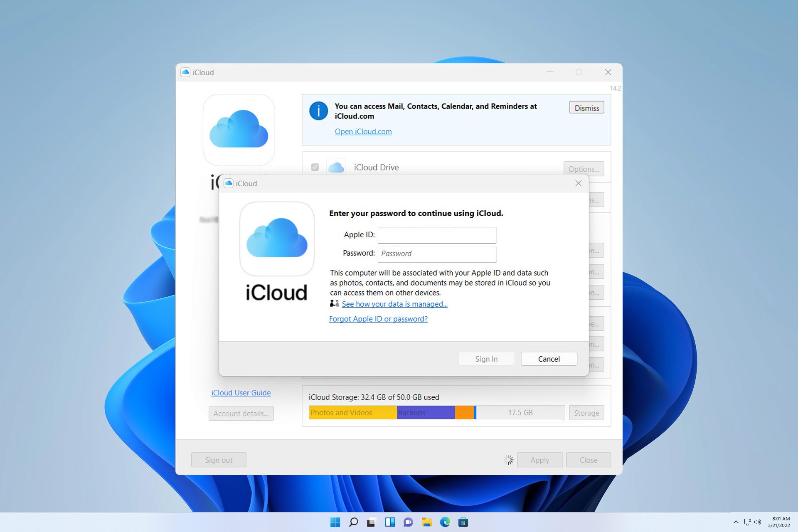Click the iCloud Drive cloud icon
This screenshot has width=798, height=532.
click(x=336, y=167)
